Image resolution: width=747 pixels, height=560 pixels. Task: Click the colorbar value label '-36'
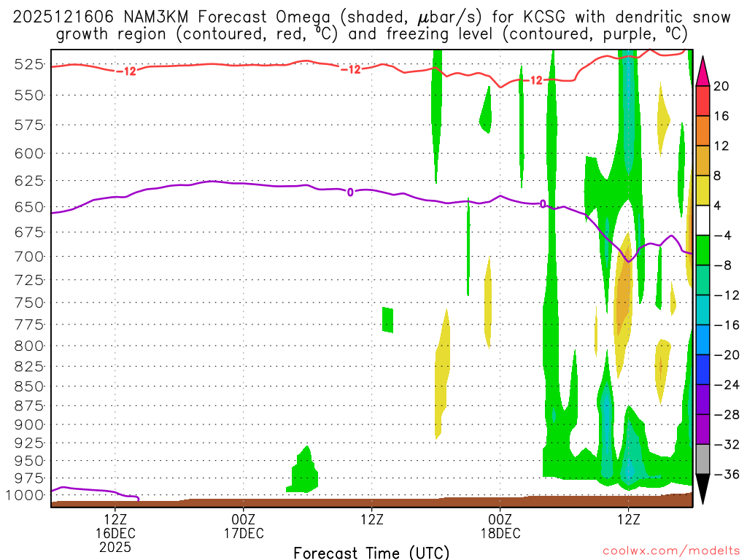tap(726, 474)
